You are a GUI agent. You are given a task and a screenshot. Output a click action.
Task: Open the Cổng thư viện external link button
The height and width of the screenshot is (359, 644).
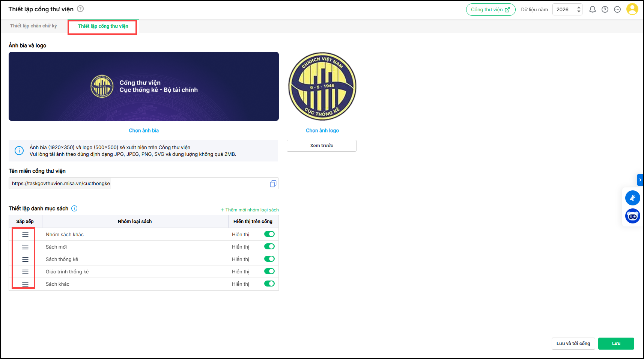click(x=491, y=10)
